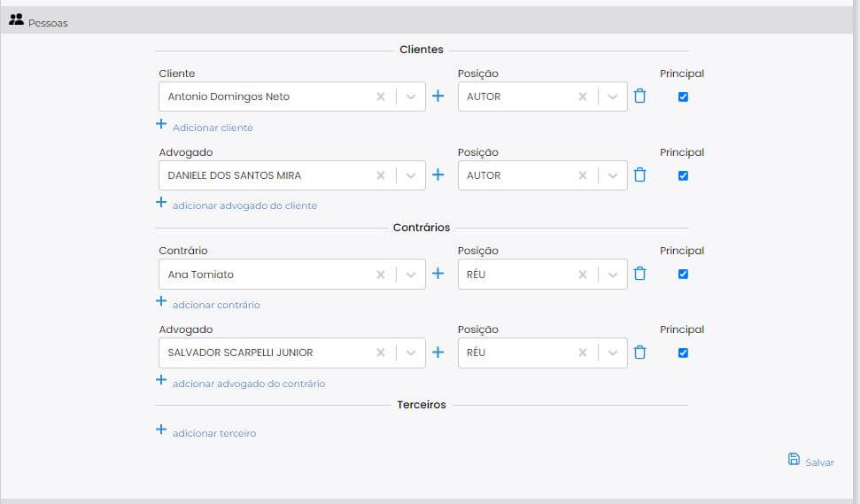Click plus icon next to adcionar advogado do contrário
Screen dimensions: 860x504
[161, 380]
